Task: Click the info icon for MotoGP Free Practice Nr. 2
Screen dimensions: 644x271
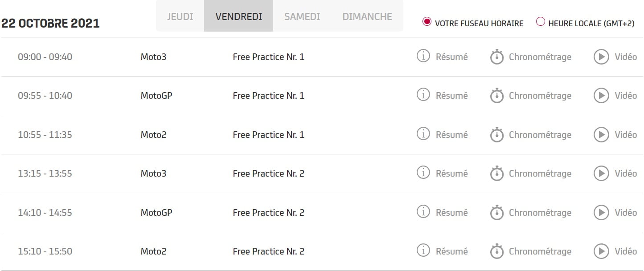Action: [x=423, y=212]
